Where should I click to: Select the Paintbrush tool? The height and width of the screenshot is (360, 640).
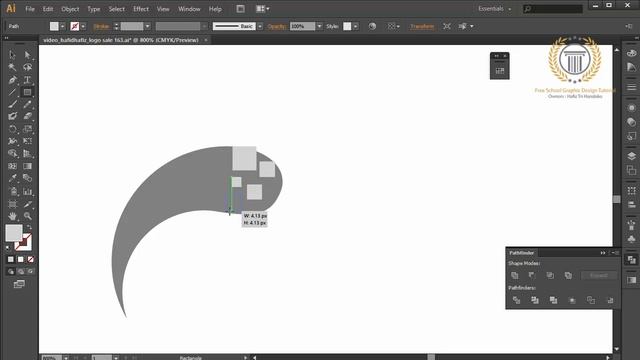click(12, 104)
